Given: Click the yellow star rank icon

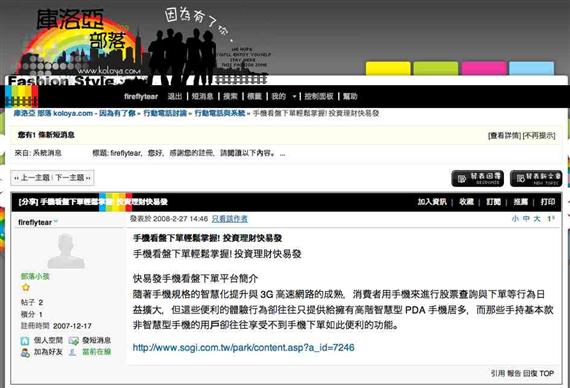Looking at the screenshot, I should (x=26, y=288).
